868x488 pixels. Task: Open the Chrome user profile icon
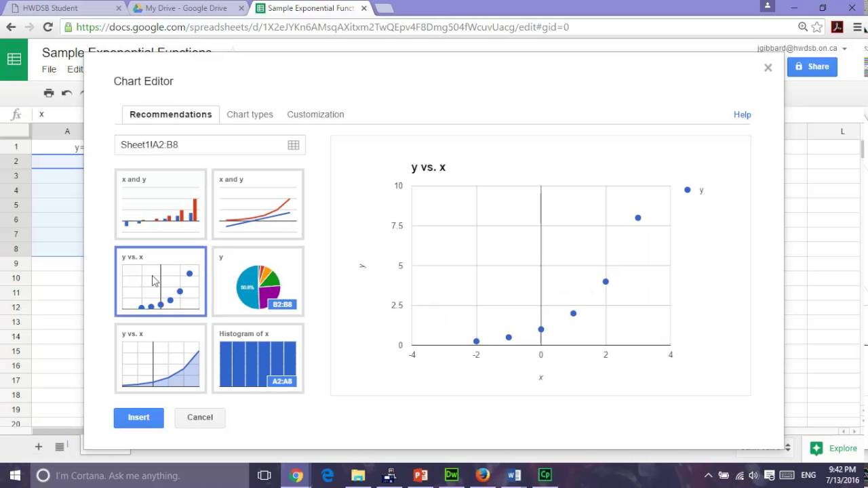pyautogui.click(x=767, y=6)
